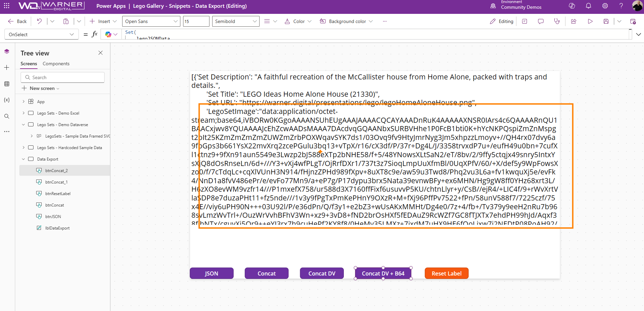Click the tree view Search box

pos(63,77)
